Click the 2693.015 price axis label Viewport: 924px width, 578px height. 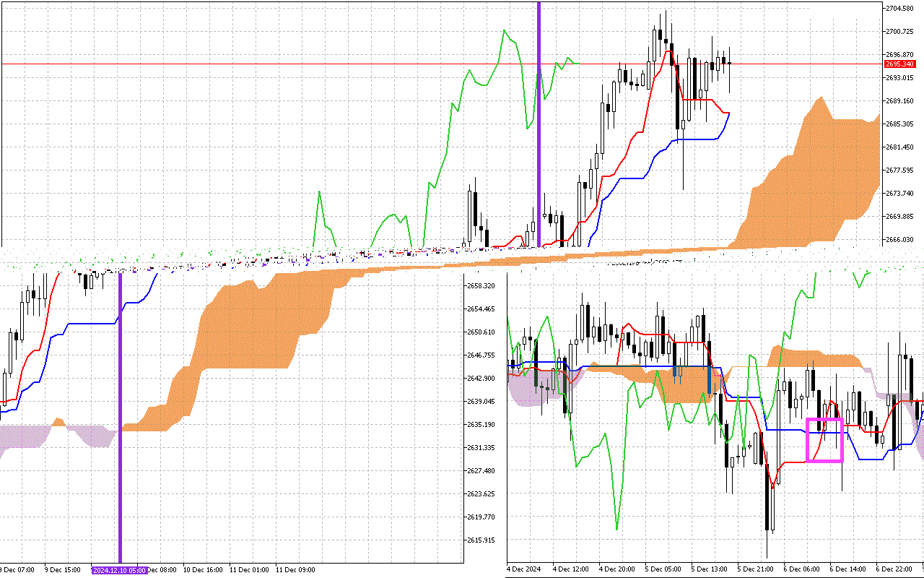[901, 78]
